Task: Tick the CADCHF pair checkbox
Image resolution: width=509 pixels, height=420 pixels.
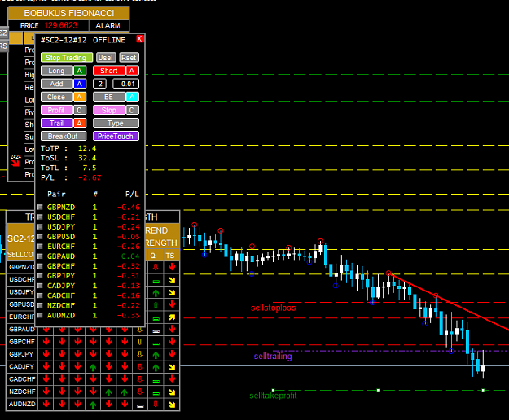Action: 40,295
